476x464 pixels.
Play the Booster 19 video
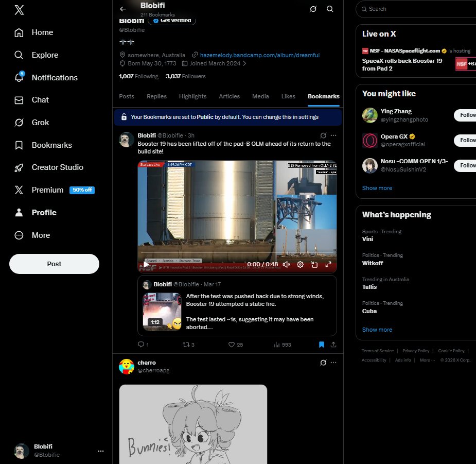tap(146, 265)
